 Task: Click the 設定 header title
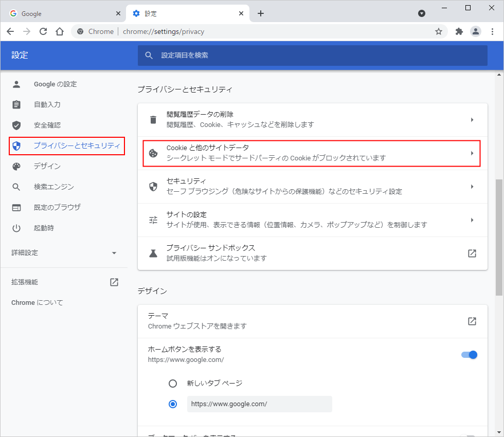[x=20, y=56]
